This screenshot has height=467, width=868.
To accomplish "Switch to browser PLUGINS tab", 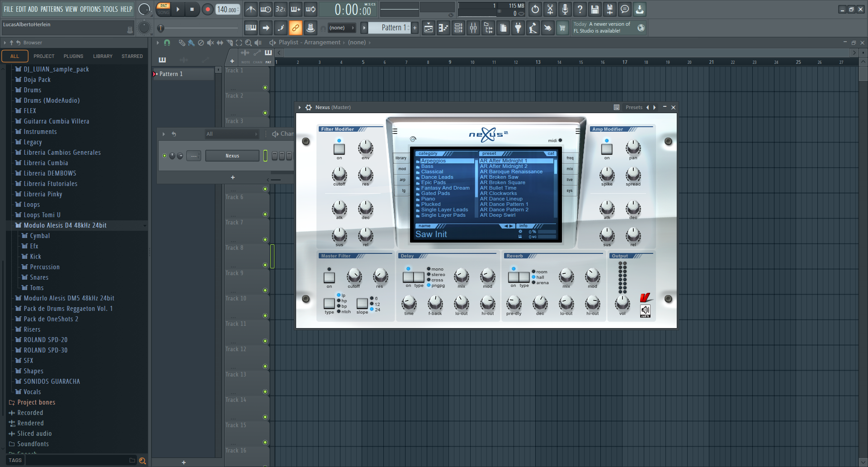I will pos(73,56).
